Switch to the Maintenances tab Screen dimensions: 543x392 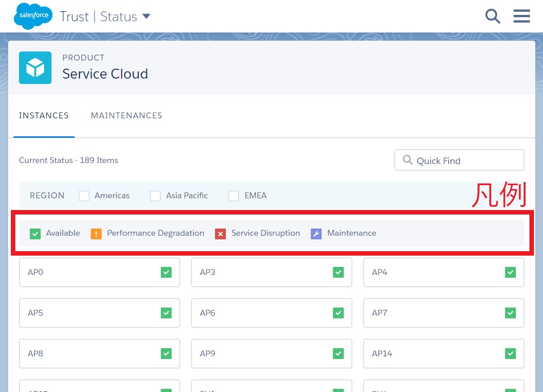[126, 116]
